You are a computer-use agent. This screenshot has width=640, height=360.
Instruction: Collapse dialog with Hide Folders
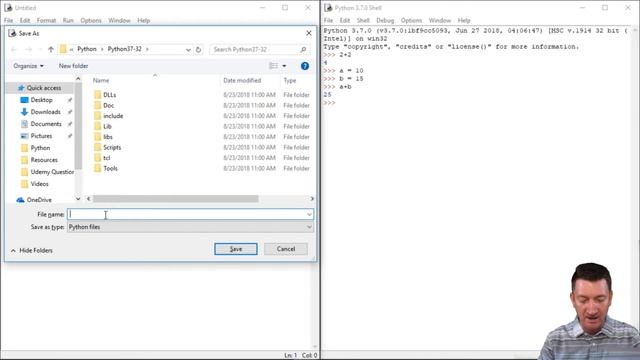(x=32, y=250)
